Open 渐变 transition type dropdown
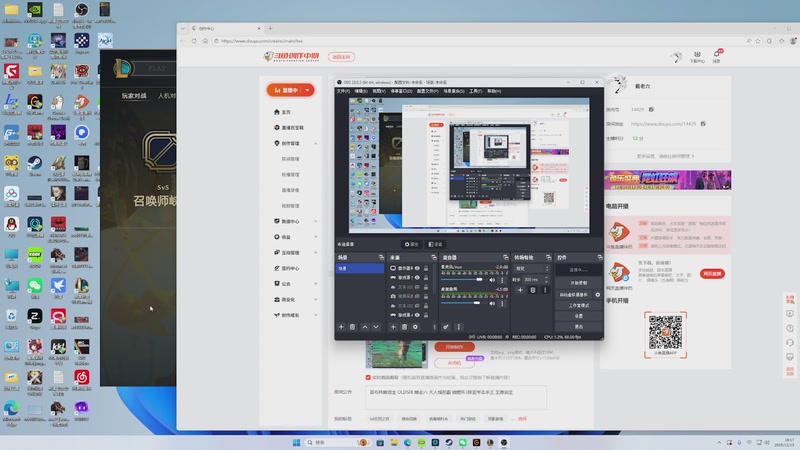800x450 pixels. point(532,268)
